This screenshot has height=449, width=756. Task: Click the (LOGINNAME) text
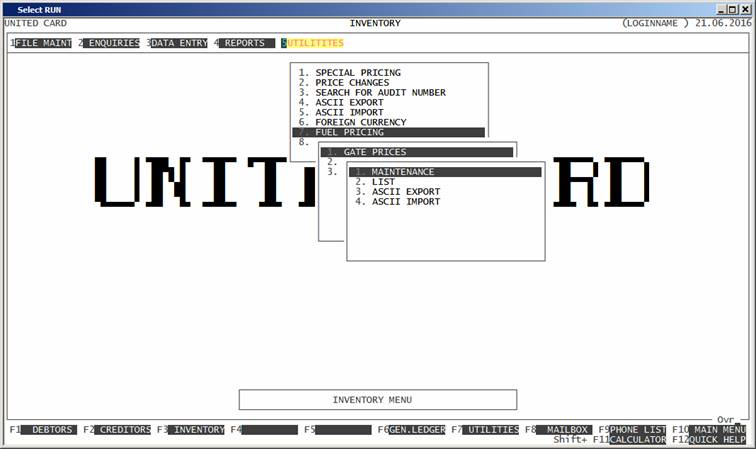click(x=656, y=23)
